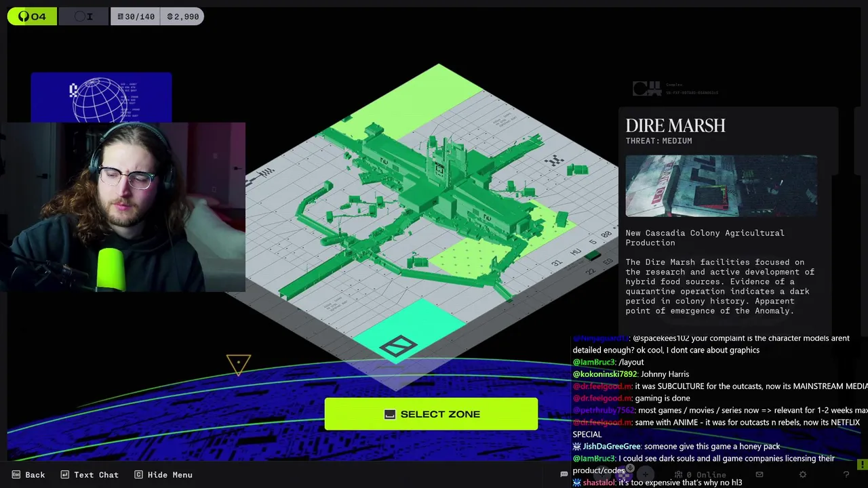
Task: Click the question mark help icon
Action: (x=846, y=474)
